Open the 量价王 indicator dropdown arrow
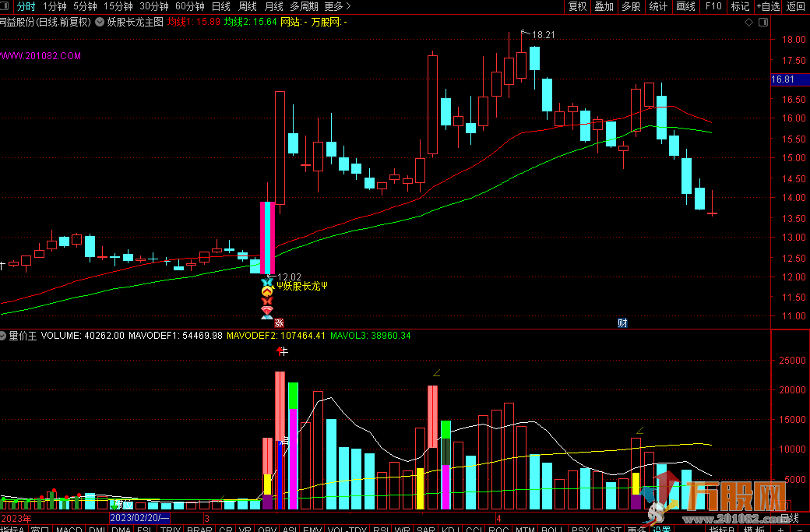The width and height of the screenshot is (810, 532). click(x=2, y=336)
